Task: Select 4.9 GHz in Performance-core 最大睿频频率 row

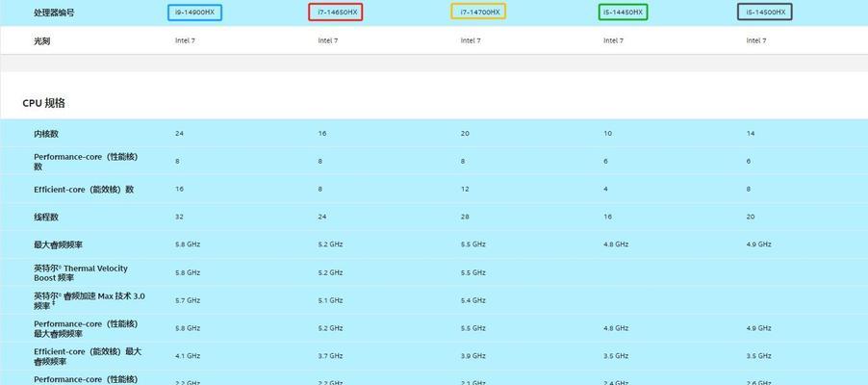Action: point(759,328)
